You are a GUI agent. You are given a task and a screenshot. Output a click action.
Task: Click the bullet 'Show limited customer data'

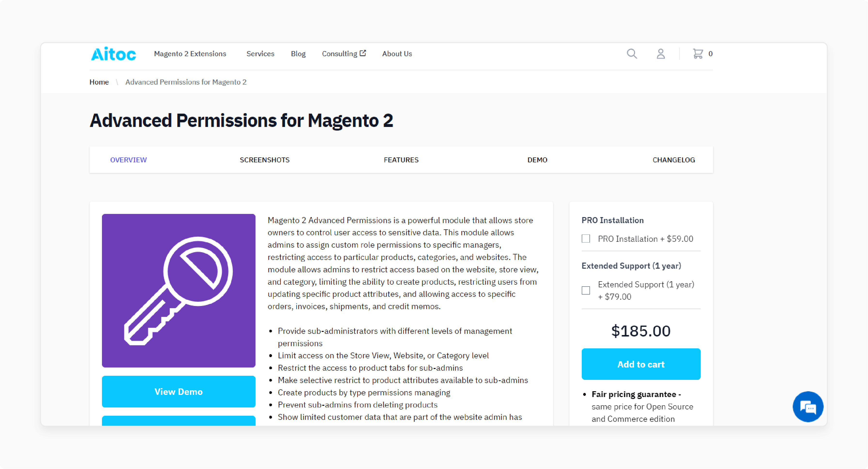(400, 417)
